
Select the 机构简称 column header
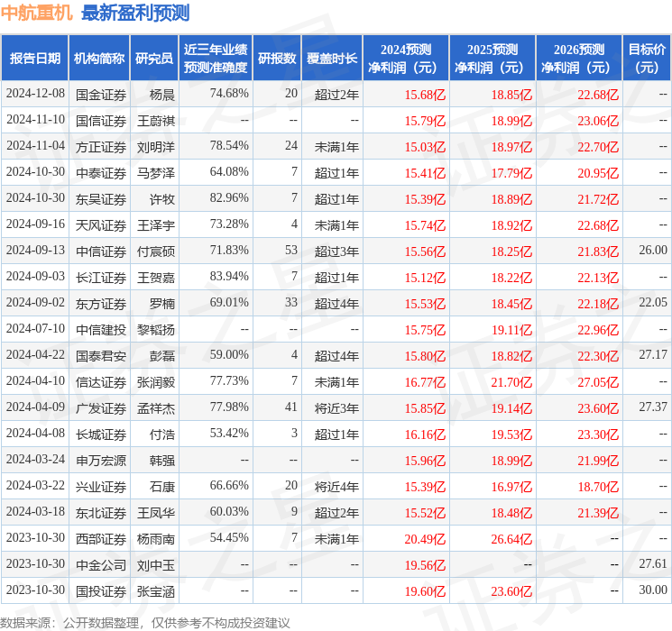click(x=99, y=59)
